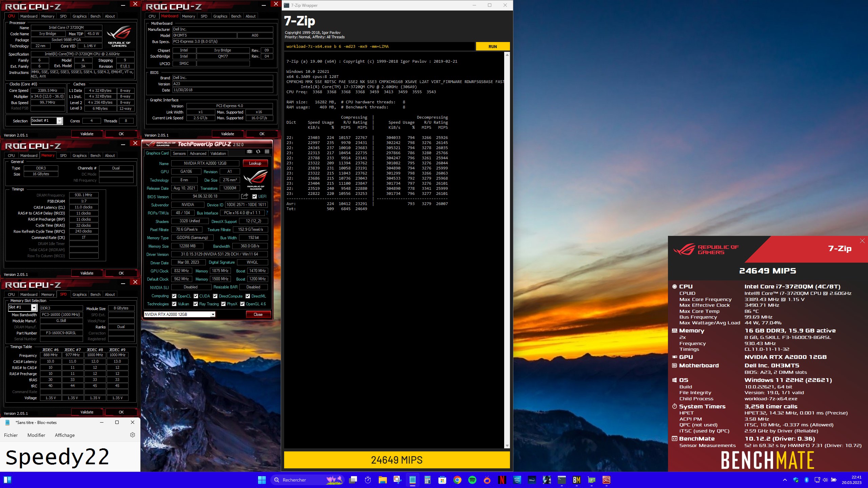Click Validate in CPU-Z Mainboard window
This screenshot has height=488, width=868.
coord(228,134)
